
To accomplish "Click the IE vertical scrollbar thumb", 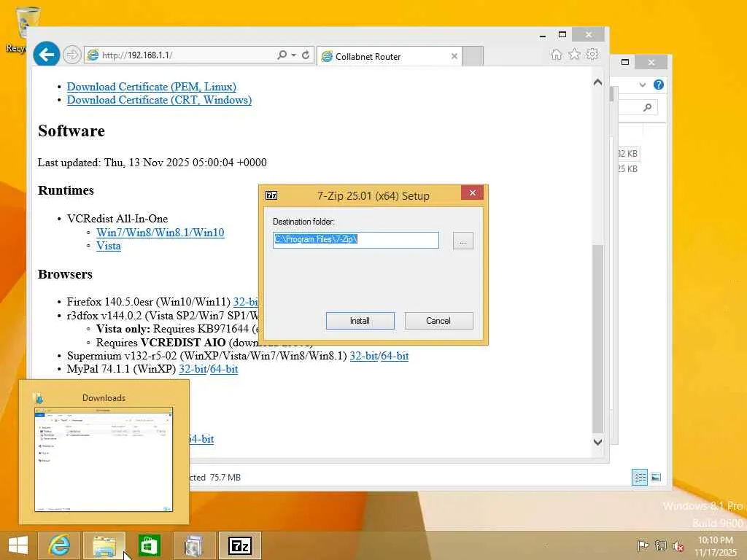I will [597, 339].
